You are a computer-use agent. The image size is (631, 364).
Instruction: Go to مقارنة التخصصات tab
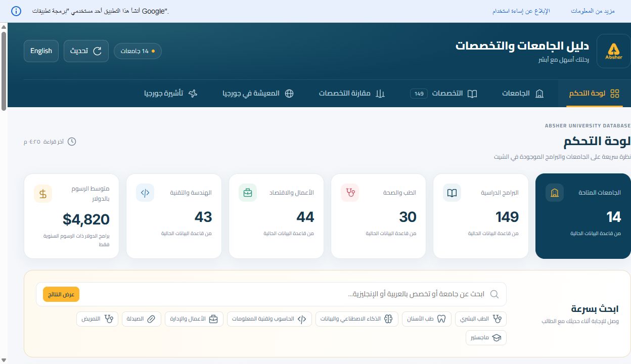point(352,94)
